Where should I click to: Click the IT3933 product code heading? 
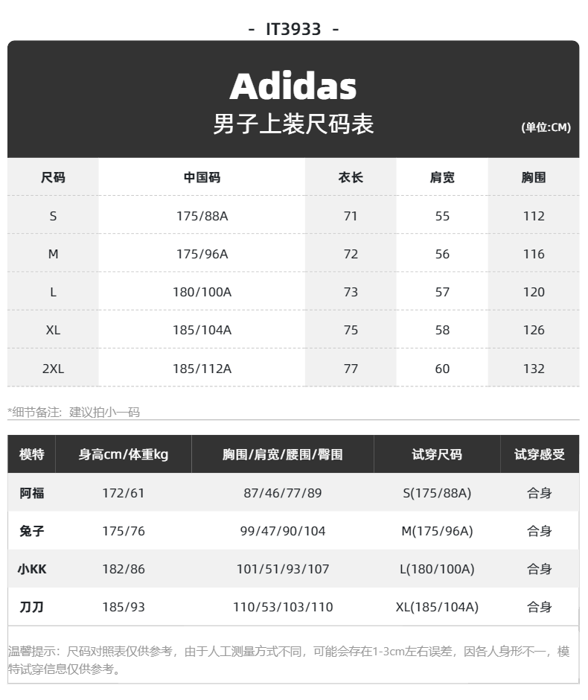(x=293, y=29)
